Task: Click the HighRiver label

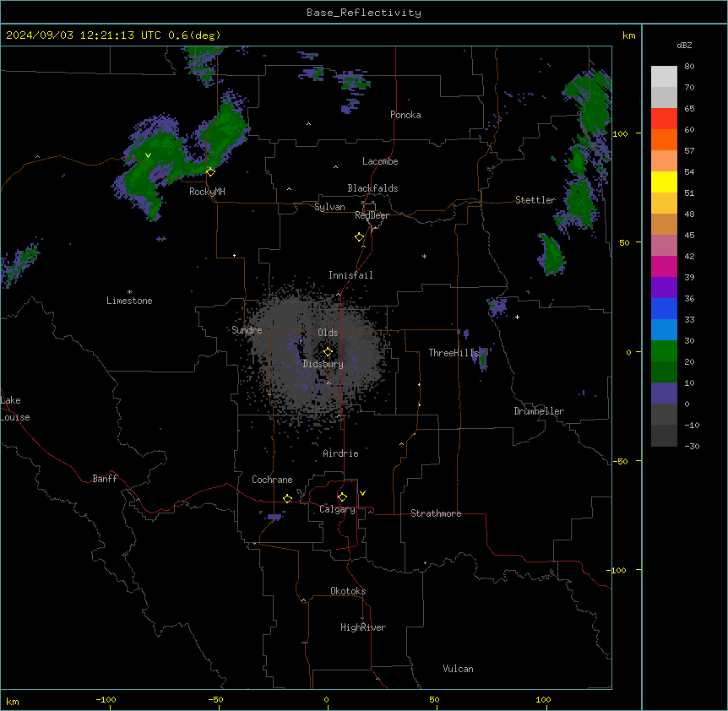Action: (x=363, y=627)
